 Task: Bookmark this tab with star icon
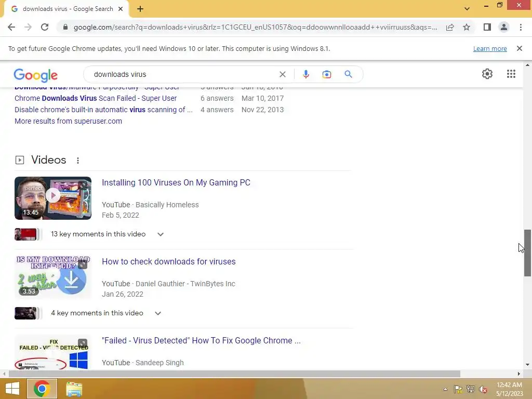tap(467, 27)
